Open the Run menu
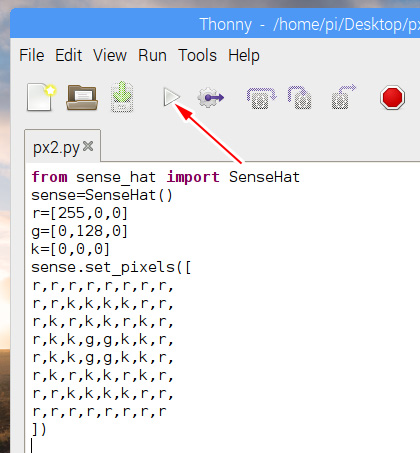Image resolution: width=420 pixels, height=453 pixels. [x=152, y=55]
